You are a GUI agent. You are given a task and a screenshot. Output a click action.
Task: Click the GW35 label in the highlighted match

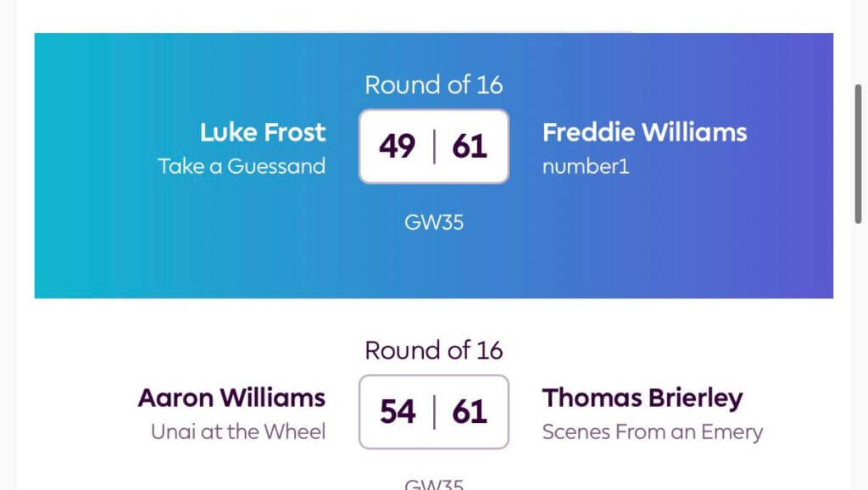[434, 223]
